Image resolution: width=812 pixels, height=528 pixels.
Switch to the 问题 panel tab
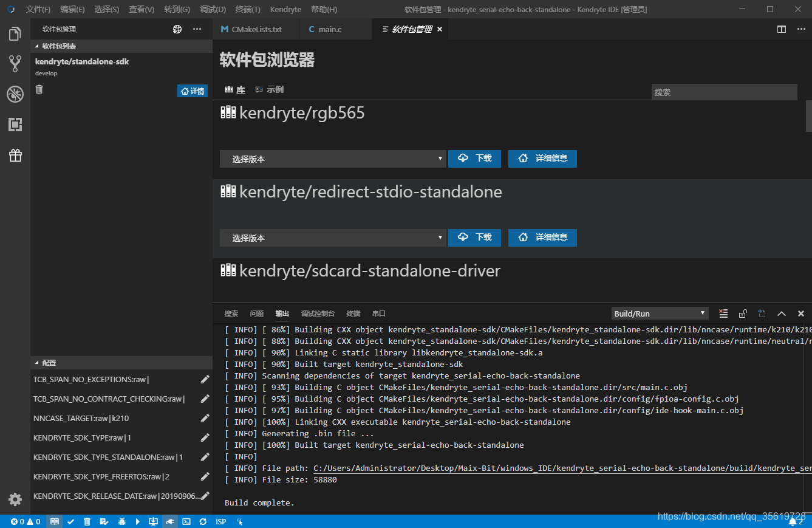coord(256,314)
